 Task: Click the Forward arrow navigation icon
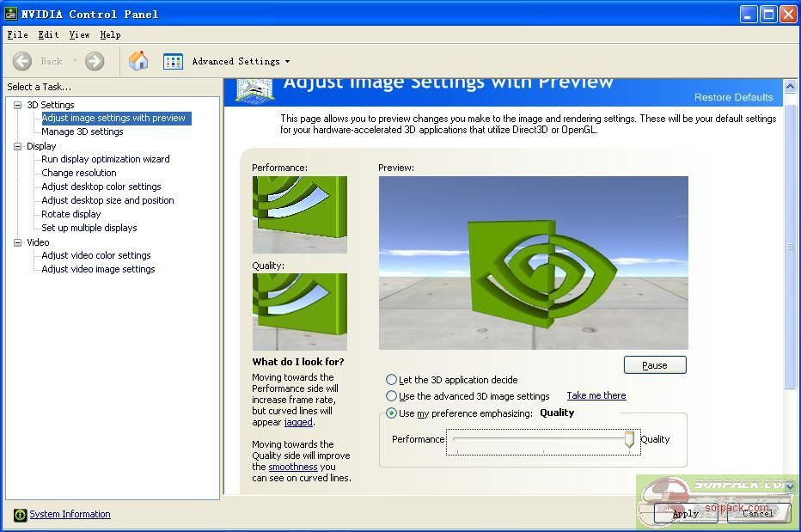(x=95, y=61)
